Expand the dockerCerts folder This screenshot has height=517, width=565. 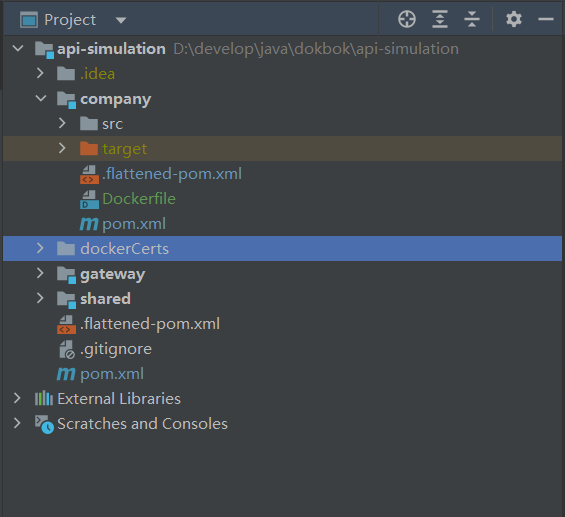pyautogui.click(x=40, y=248)
